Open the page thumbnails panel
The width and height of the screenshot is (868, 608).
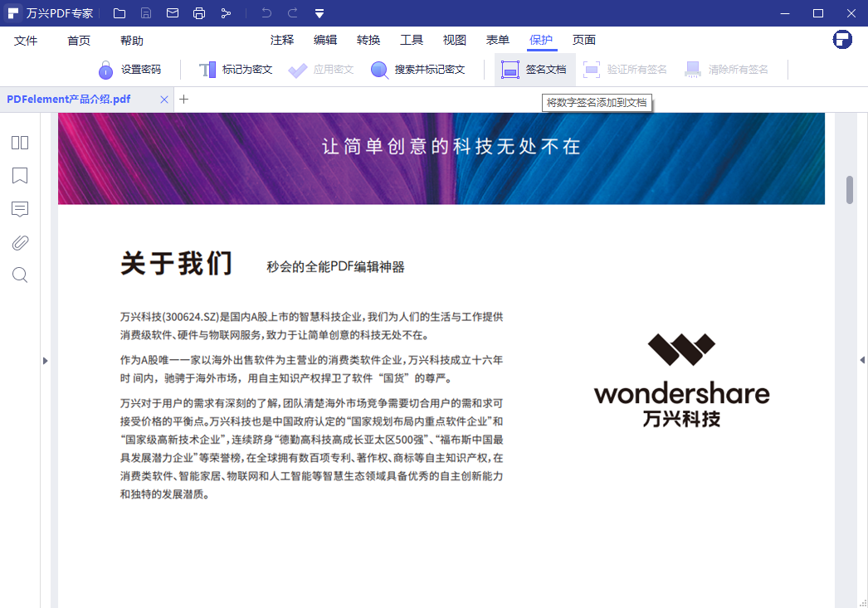[x=20, y=143]
